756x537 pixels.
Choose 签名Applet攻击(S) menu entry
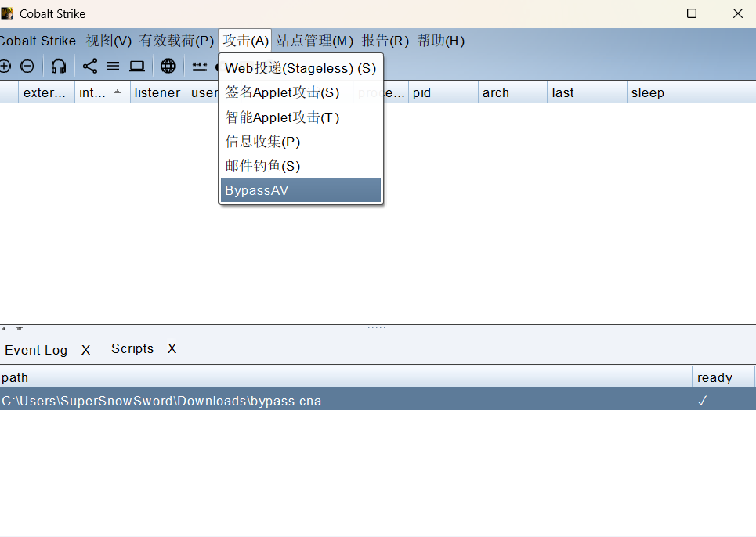[300, 92]
